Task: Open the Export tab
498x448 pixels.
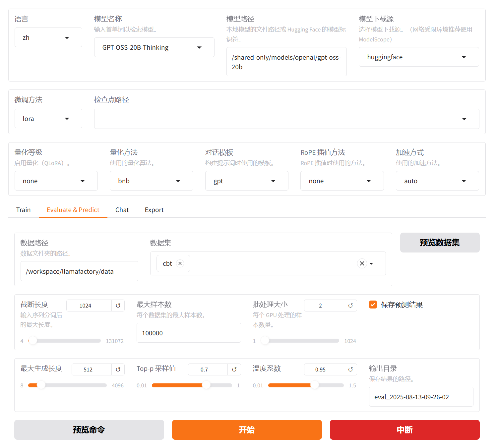Action: (154, 210)
